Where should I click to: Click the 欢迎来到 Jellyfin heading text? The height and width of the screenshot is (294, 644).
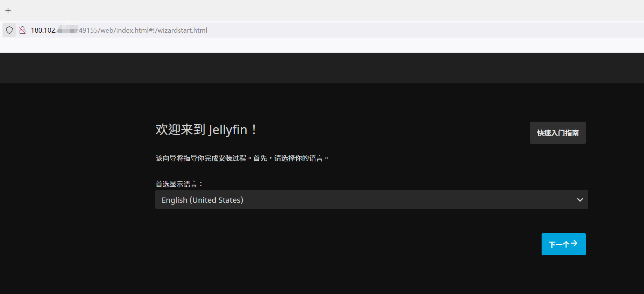point(206,130)
